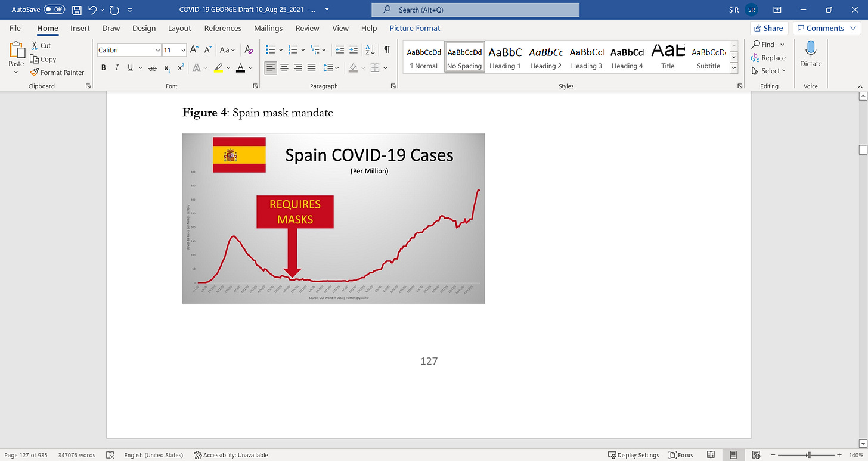Image resolution: width=868 pixels, height=461 pixels.
Task: Apply yellow text highlight color
Action: pyautogui.click(x=218, y=68)
